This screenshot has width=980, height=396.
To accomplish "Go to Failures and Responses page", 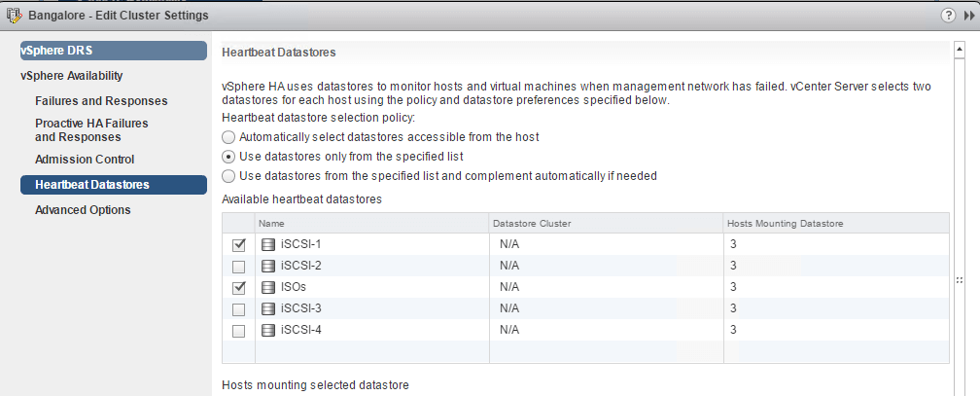I will 101,101.
